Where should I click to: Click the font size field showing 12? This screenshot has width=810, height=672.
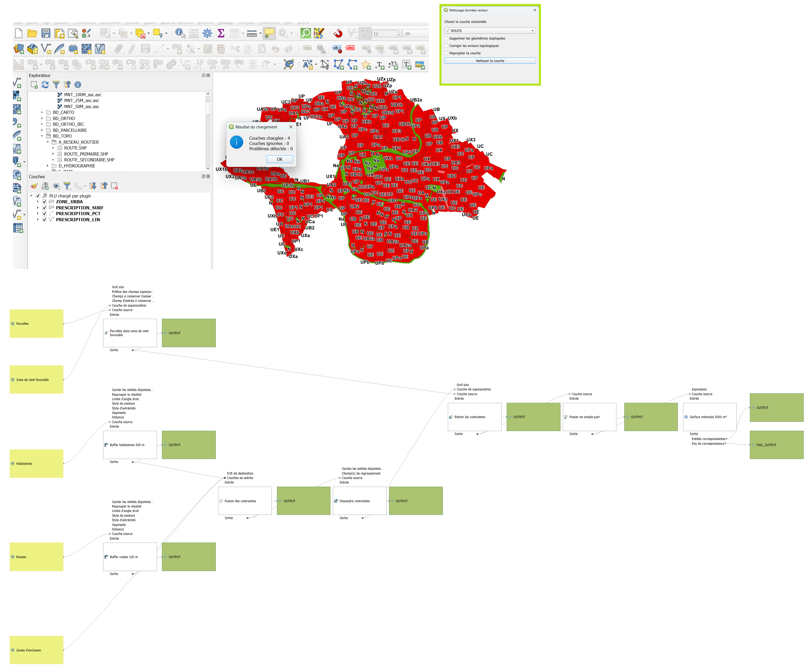click(x=384, y=33)
